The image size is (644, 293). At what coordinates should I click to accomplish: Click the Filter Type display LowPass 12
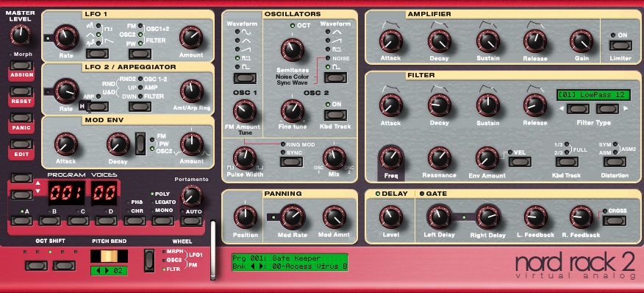593,95
